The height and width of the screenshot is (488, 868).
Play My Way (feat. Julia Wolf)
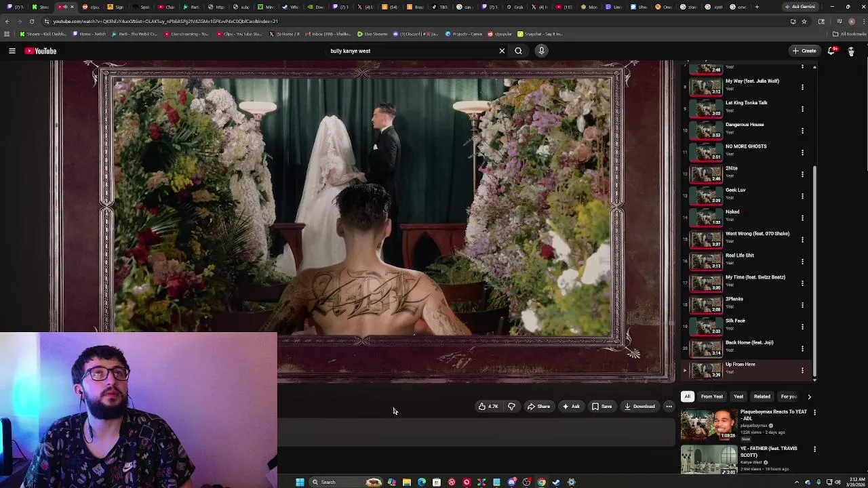(x=746, y=87)
